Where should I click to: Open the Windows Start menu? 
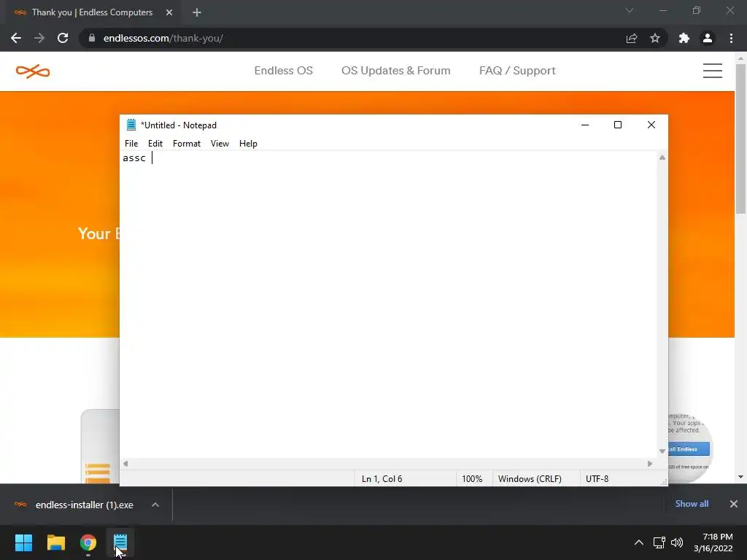coord(23,542)
